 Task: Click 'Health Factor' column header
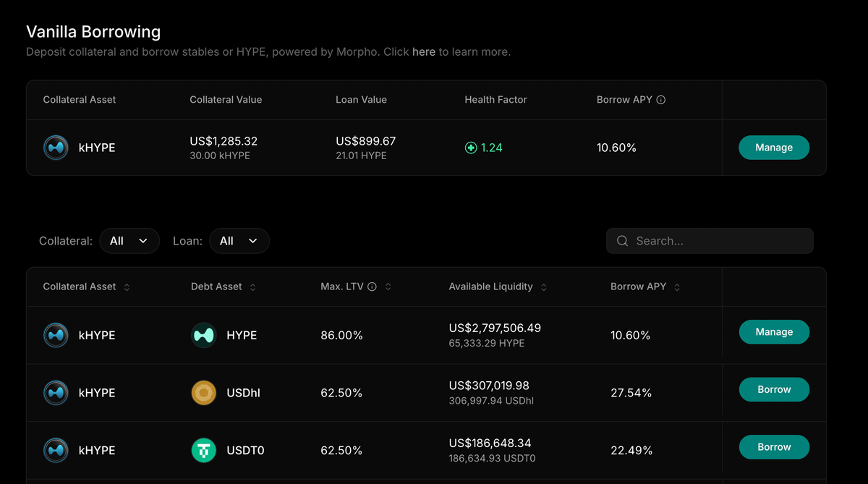tap(495, 100)
